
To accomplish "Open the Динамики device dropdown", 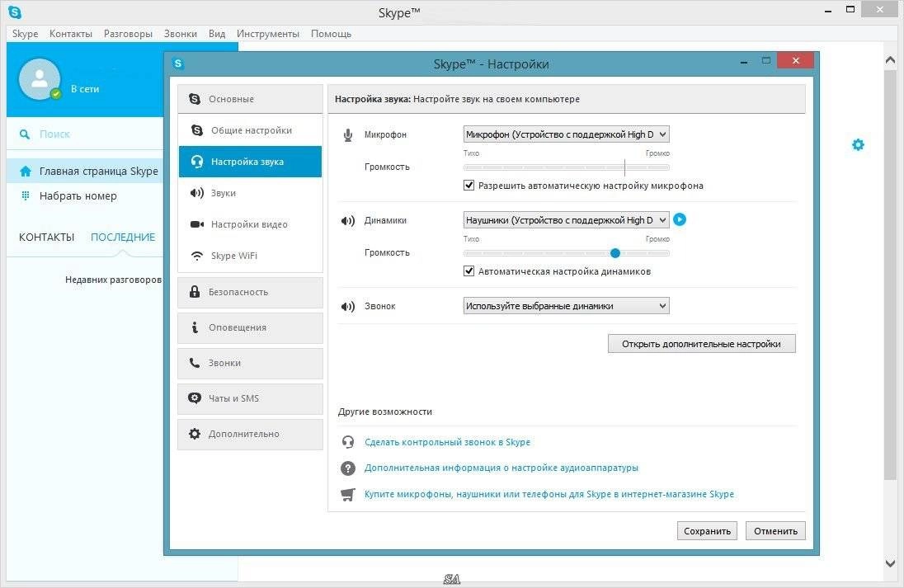I will pyautogui.click(x=566, y=220).
